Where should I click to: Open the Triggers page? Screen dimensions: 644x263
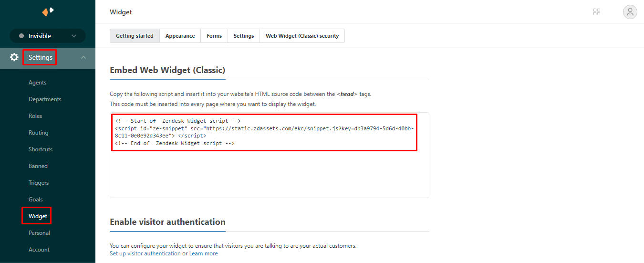(x=39, y=183)
